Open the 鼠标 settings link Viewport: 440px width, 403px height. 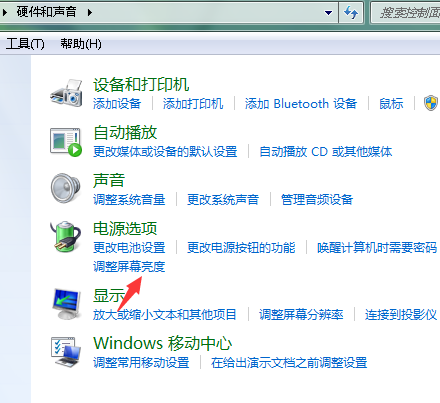coord(391,104)
